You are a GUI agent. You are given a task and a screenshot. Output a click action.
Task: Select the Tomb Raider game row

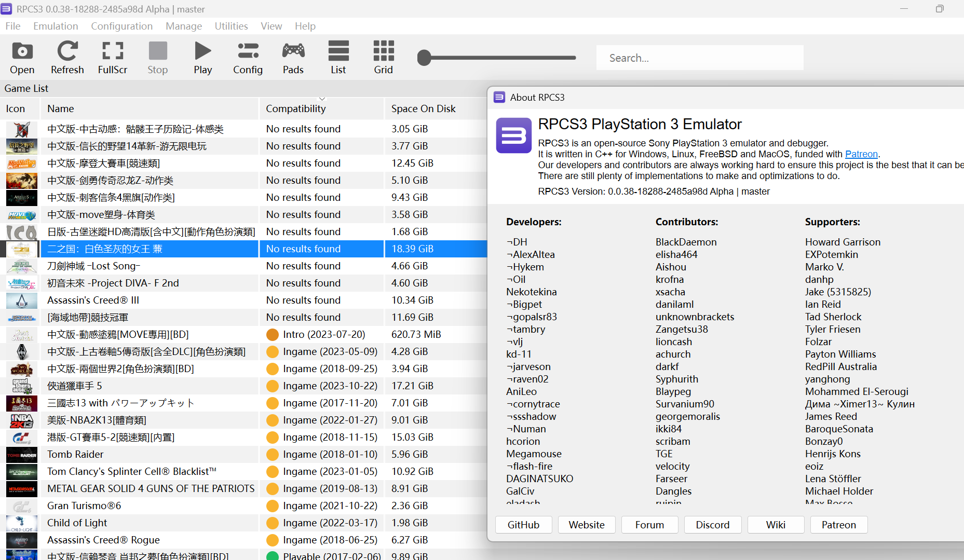[x=75, y=454]
